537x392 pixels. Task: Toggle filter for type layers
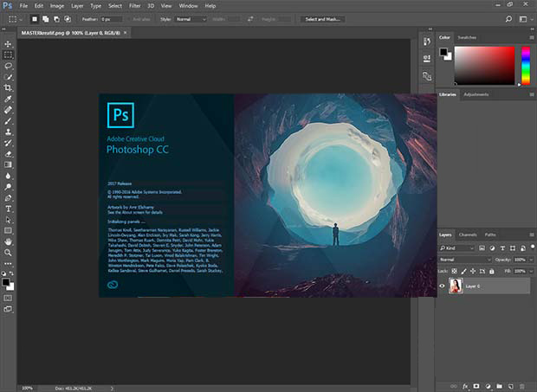pyautogui.click(x=502, y=248)
